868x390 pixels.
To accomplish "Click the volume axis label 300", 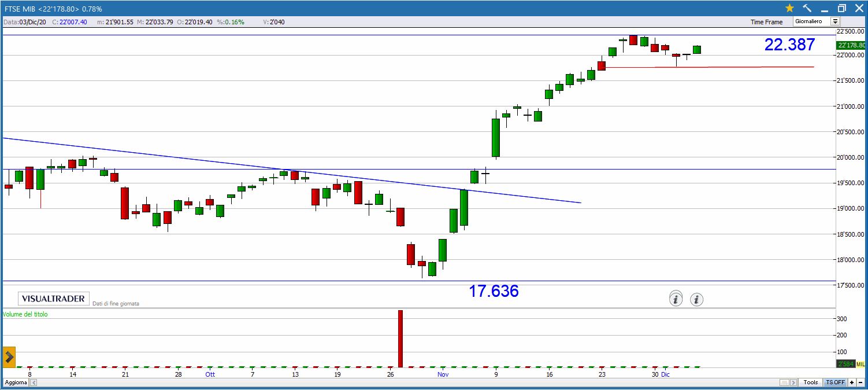I will click(x=843, y=319).
